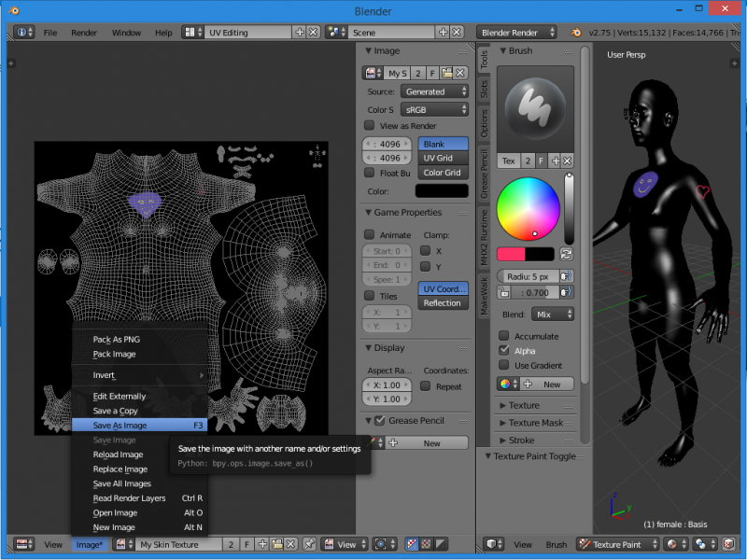Open the Blend mode dropdown showing Mix

553,315
